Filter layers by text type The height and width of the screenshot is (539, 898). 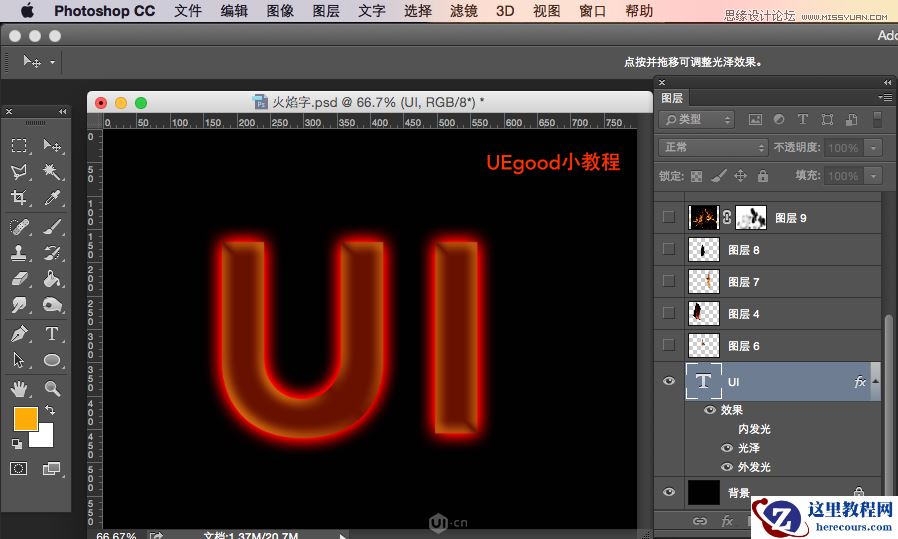pyautogui.click(x=802, y=119)
